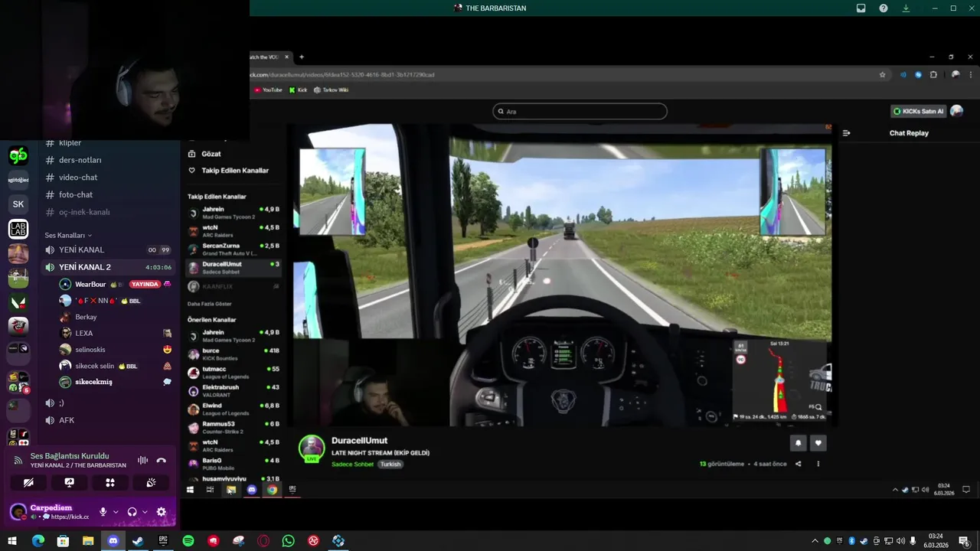The image size is (980, 551).
Task: Open Discord download update icon
Action: pos(906,8)
